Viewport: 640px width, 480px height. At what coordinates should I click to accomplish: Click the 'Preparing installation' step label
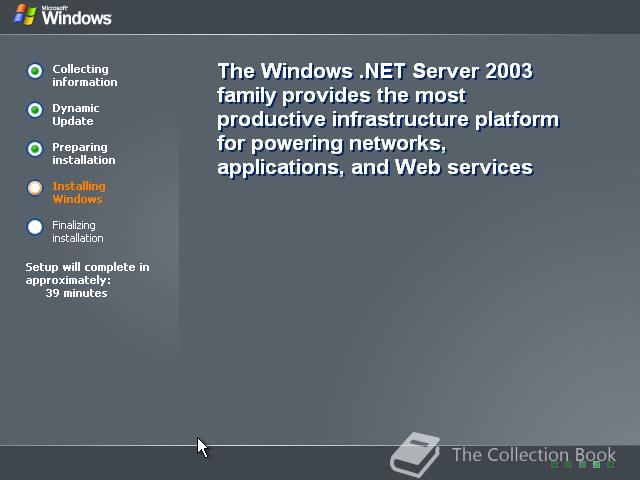(84, 153)
